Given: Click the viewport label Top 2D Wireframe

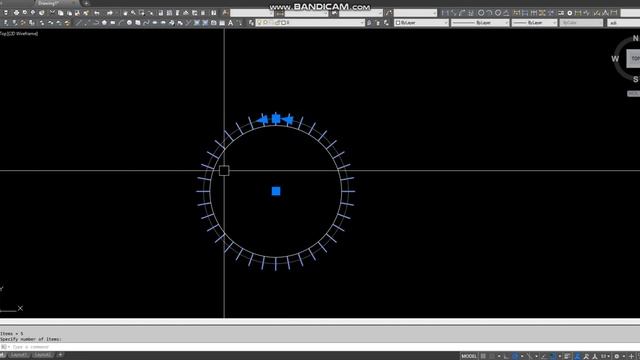Looking at the screenshot, I should (x=19, y=34).
